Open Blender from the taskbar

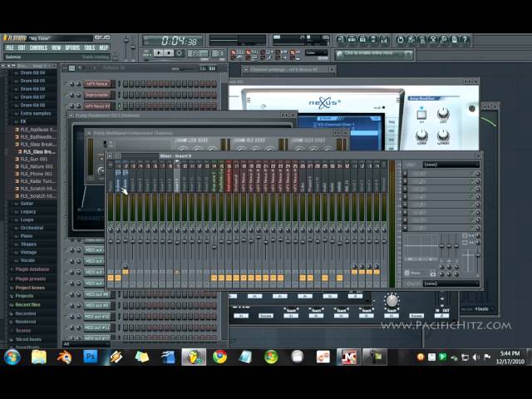coord(64,357)
